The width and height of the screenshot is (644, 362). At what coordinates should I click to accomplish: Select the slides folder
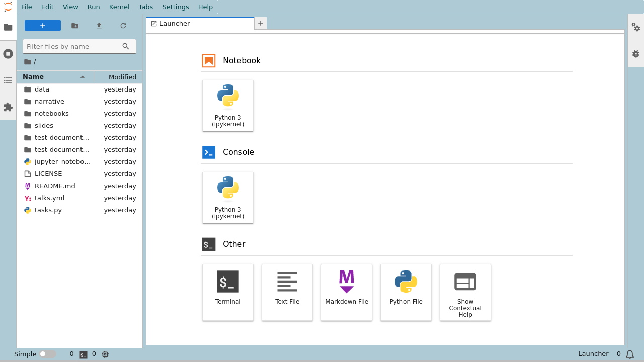coord(79,126)
